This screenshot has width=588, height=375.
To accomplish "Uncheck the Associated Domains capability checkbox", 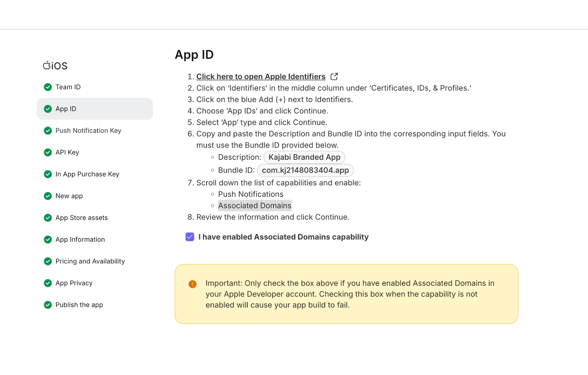I will (190, 237).
